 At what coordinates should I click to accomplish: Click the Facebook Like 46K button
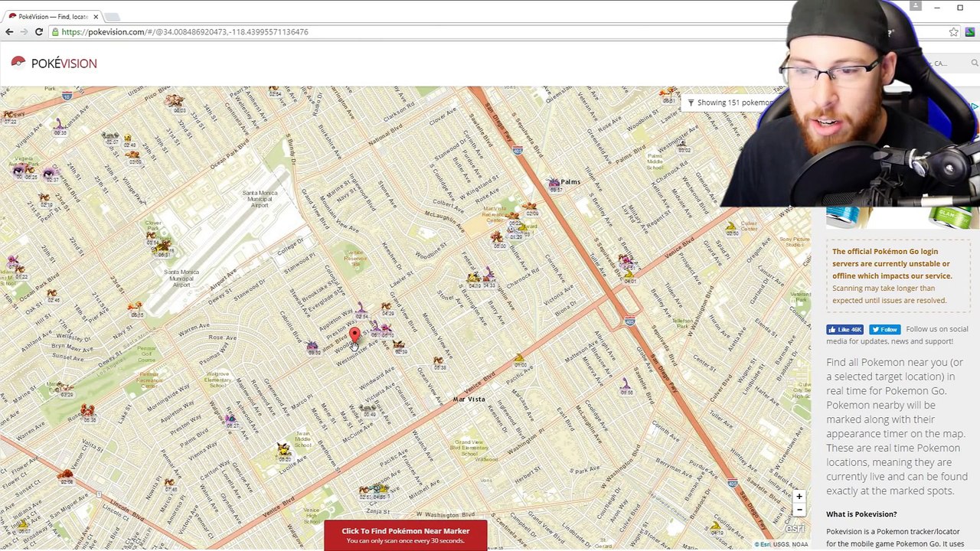[844, 330]
